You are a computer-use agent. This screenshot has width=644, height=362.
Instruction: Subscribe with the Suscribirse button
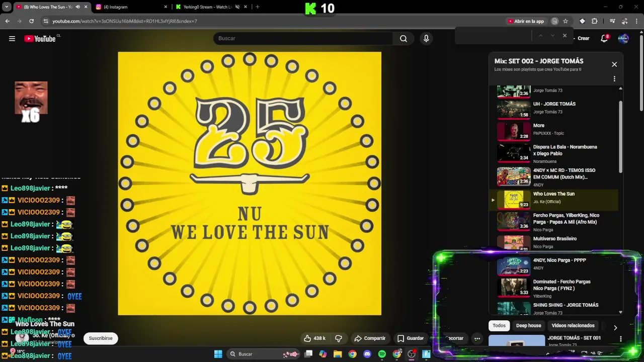[101, 338]
